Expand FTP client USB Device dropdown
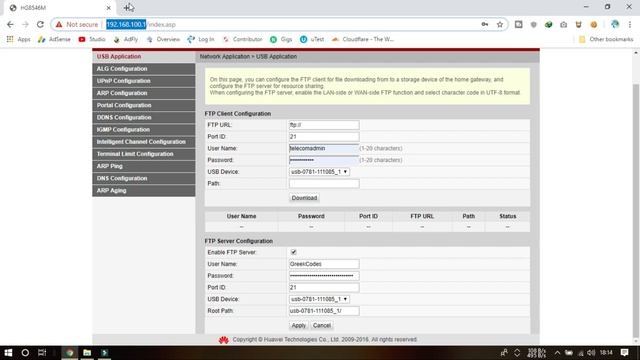This screenshot has height=360, width=640. tap(319, 172)
